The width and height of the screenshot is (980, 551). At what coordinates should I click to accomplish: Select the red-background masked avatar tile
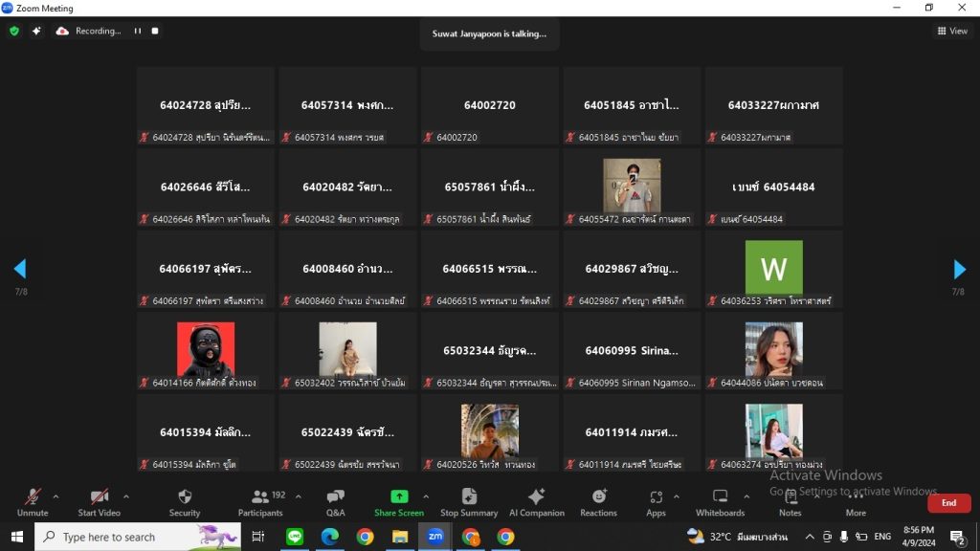coord(206,351)
